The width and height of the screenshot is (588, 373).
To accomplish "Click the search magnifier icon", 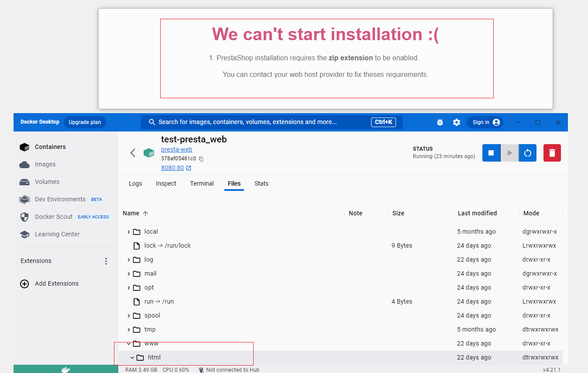I will [152, 122].
